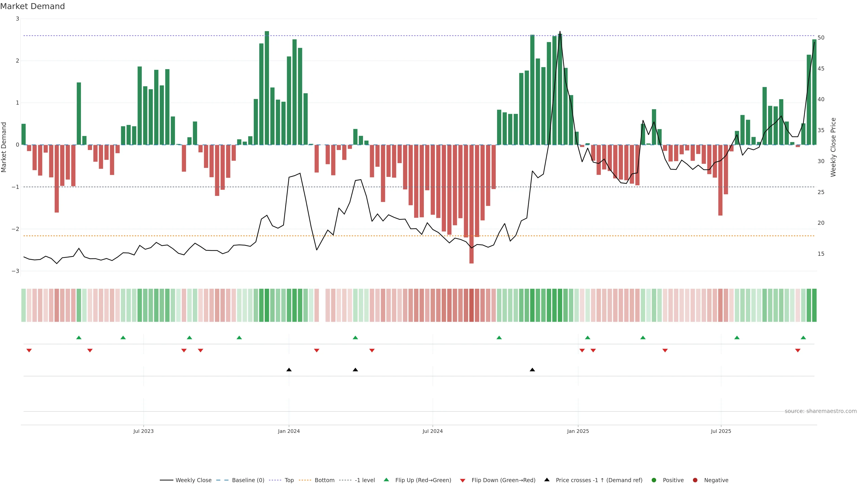868x488 pixels.
Task: Click dark red Negative dot in legend
Action: (695, 480)
